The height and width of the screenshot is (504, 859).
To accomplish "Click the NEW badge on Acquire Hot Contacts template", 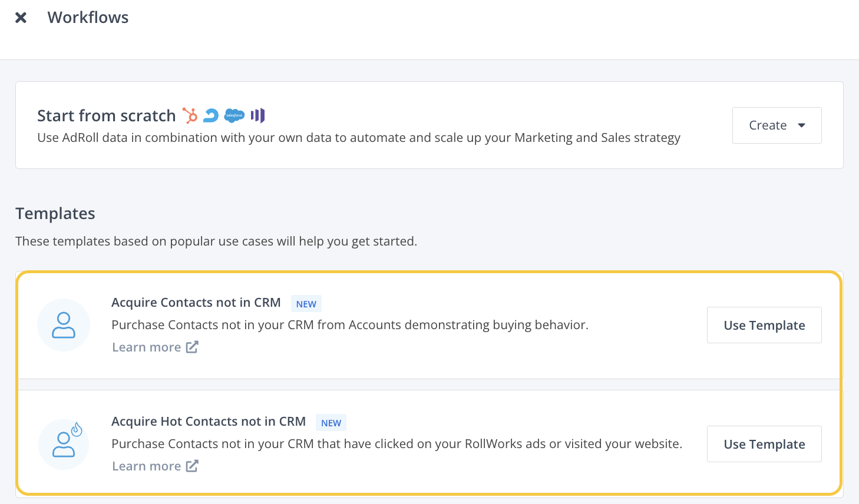I will (331, 423).
